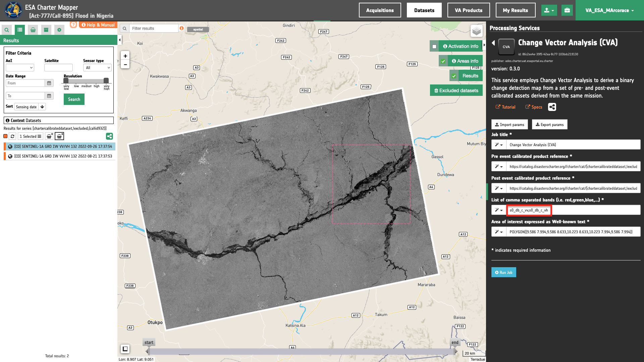Toggle the Areas info checkbox

click(443, 61)
